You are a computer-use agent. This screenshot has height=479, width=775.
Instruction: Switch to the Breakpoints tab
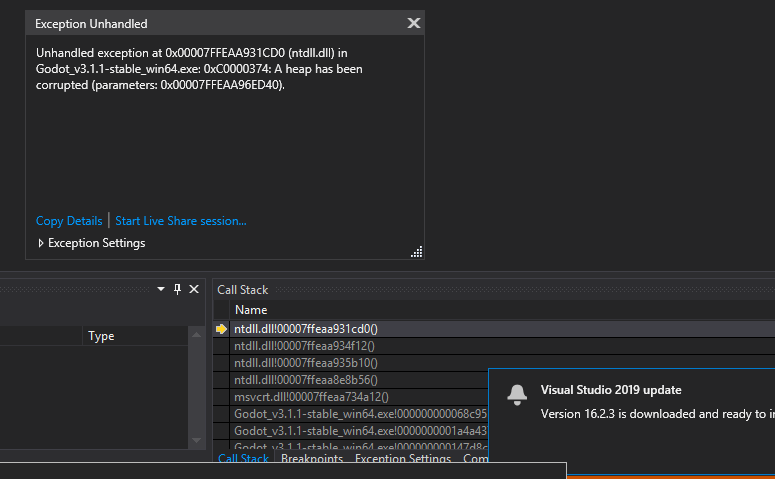pos(312,458)
